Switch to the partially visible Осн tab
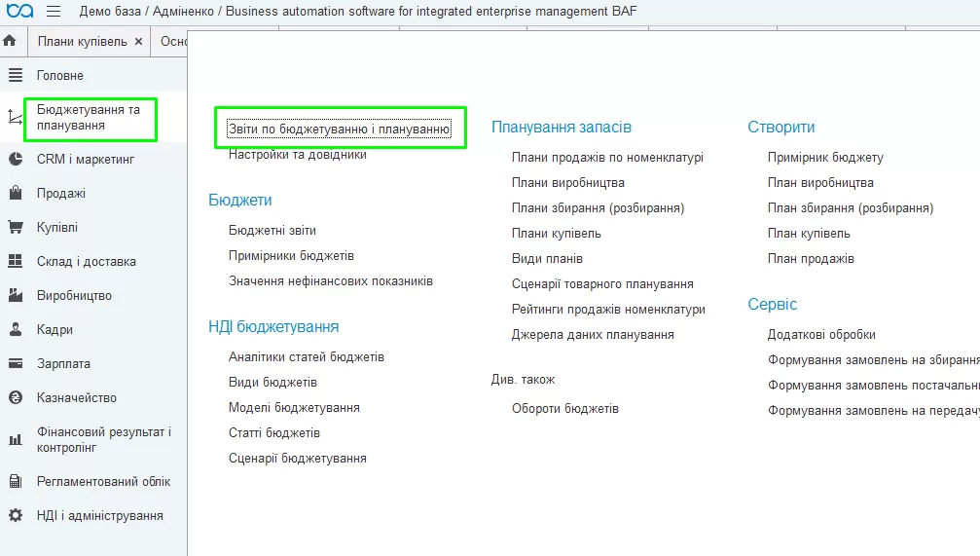This screenshot has height=556, width=980. pyautogui.click(x=173, y=41)
